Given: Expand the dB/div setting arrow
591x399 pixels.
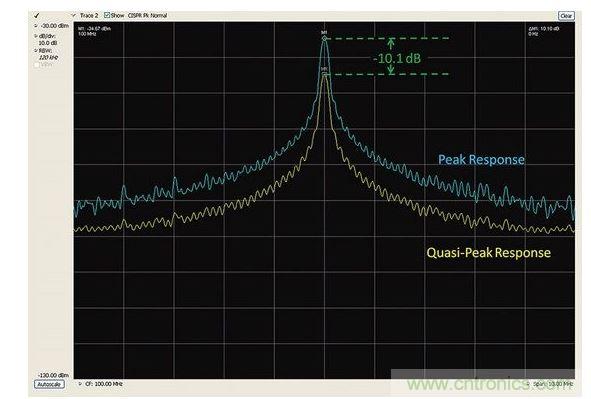Looking at the screenshot, I should 36,36.
